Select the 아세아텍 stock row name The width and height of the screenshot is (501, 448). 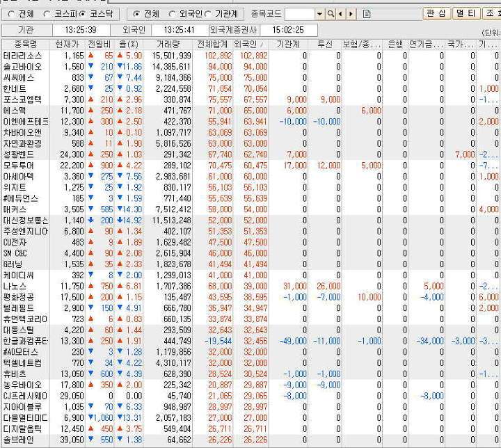click(x=19, y=177)
